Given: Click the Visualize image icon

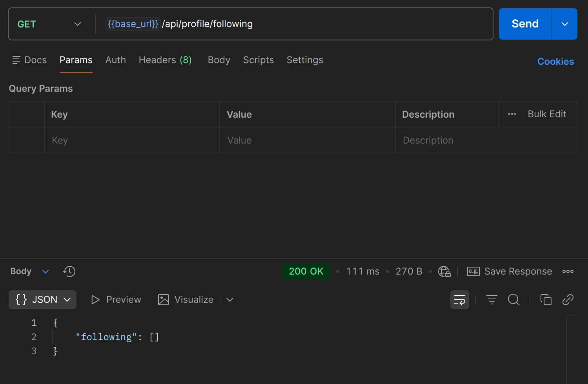Looking at the screenshot, I should click(x=163, y=300).
